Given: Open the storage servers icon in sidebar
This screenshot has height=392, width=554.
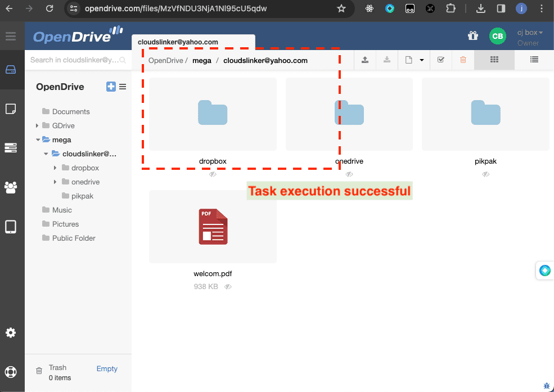Looking at the screenshot, I should coord(11,147).
